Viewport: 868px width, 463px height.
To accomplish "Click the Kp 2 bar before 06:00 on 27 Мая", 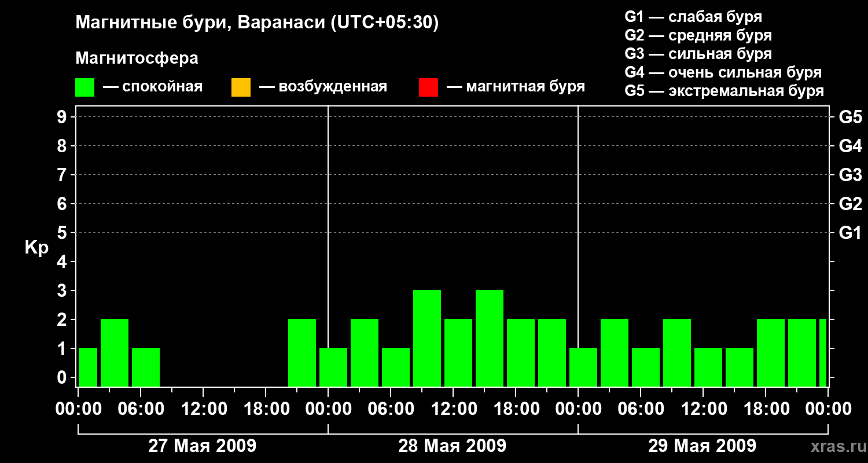I will [115, 352].
